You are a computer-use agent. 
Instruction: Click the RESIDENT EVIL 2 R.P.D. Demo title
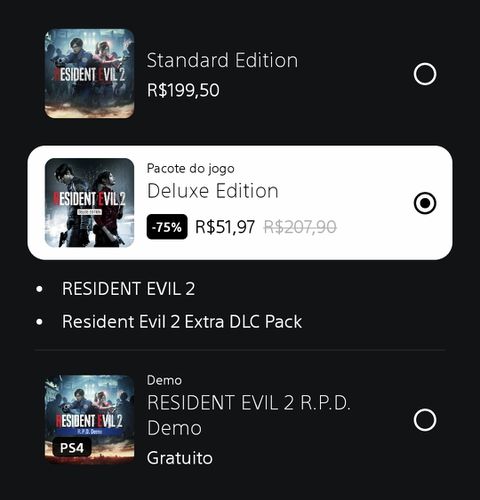(249, 415)
